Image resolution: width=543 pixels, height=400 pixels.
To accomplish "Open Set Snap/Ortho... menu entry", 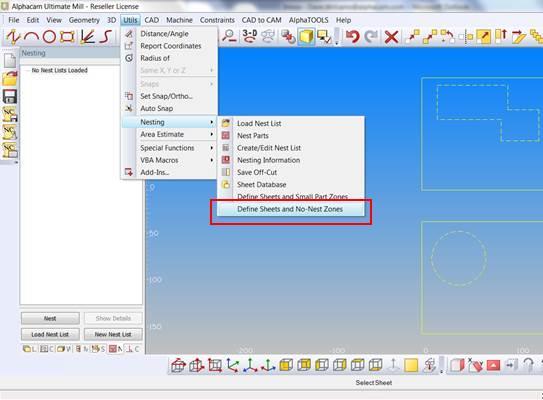I will coord(166,96).
